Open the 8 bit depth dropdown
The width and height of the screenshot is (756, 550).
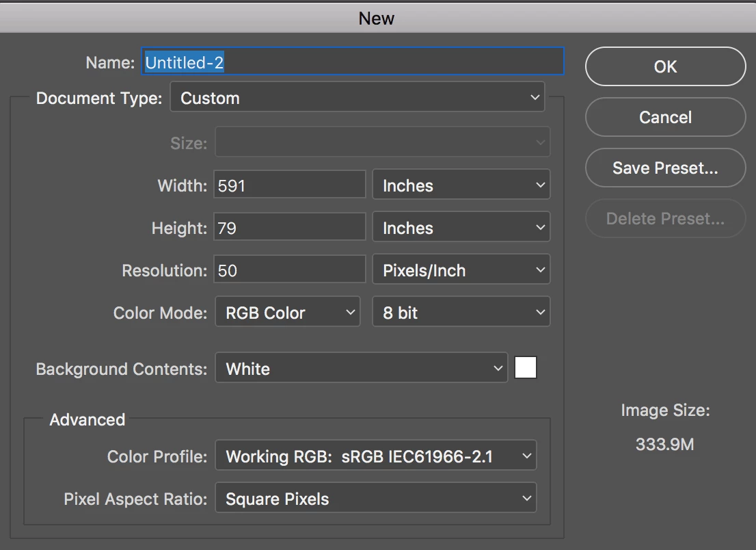click(x=461, y=313)
